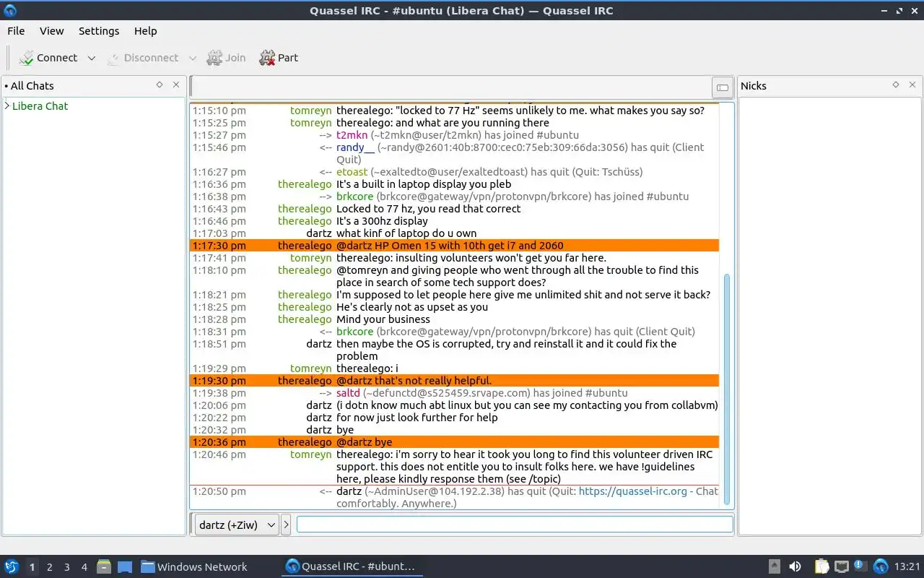This screenshot has height=578, width=924.
Task: Click the arrow button beside nick selector
Action: (286, 525)
